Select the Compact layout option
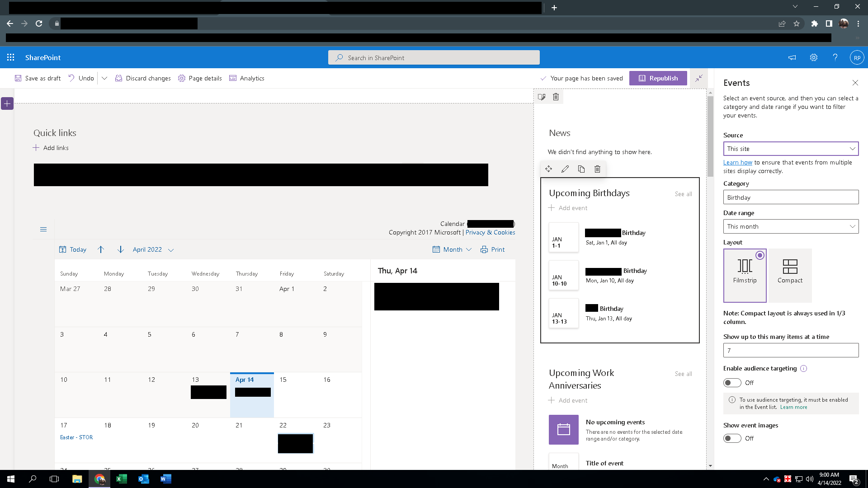 [790, 275]
